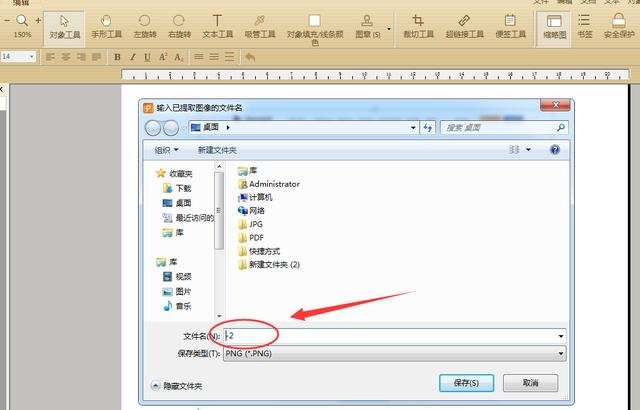Select 桌面 in navigation pane
640x410 pixels.
coord(177,203)
